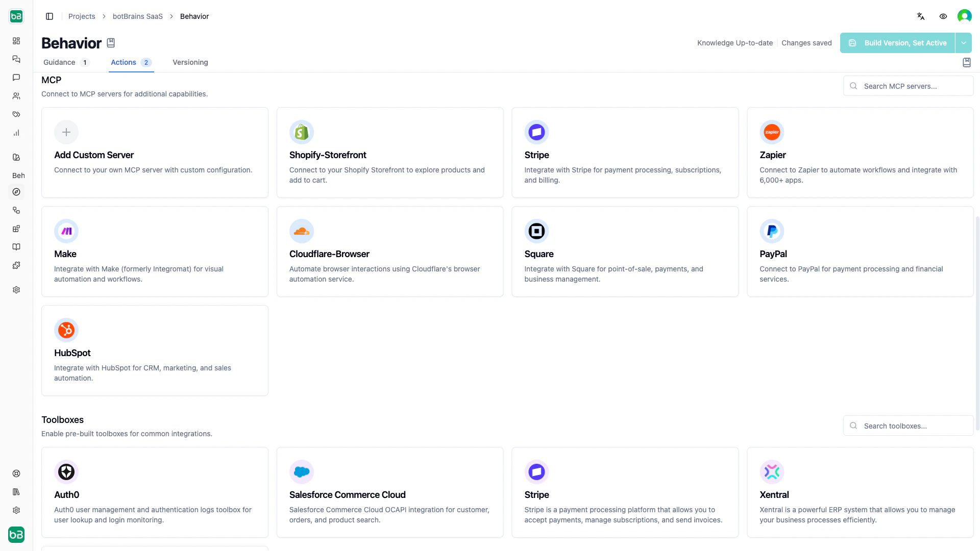Click the plus icon for Add Custom Server

pyautogui.click(x=66, y=132)
